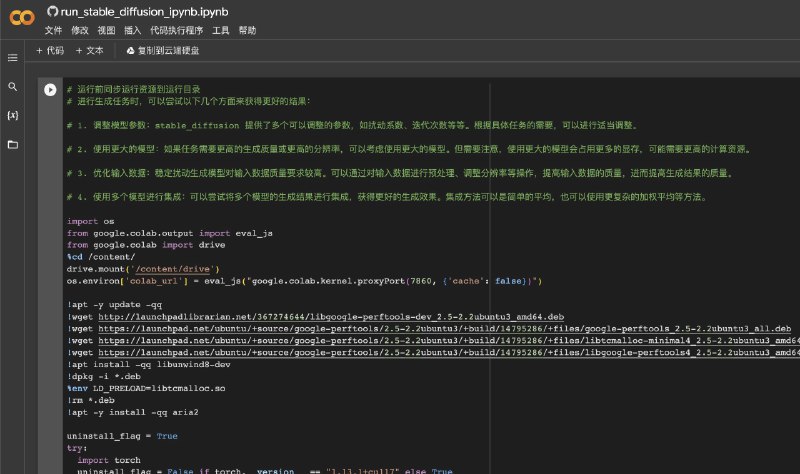Open the libgoogle-perftools4 wget link
800x474 pixels.
tap(449, 353)
